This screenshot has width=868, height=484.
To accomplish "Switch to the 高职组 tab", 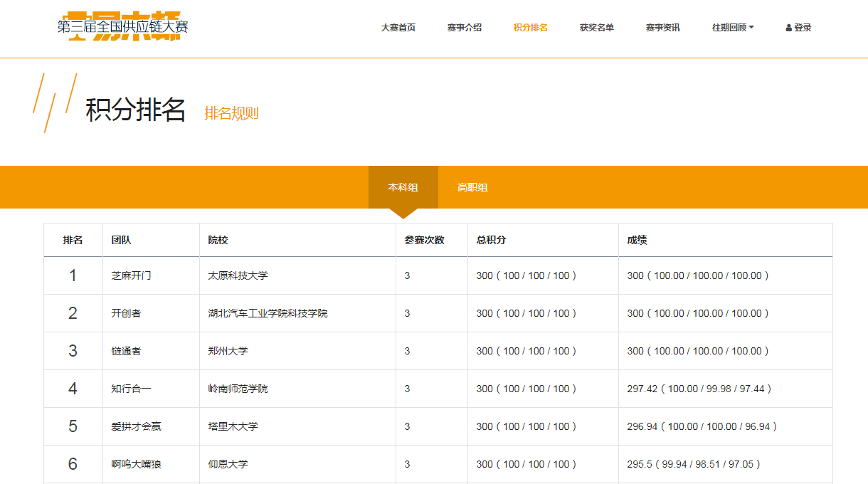I will [472, 188].
